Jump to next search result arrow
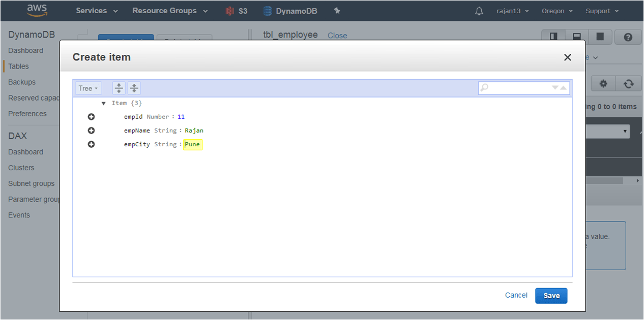Viewport: 644px width, 320px height. (555, 88)
